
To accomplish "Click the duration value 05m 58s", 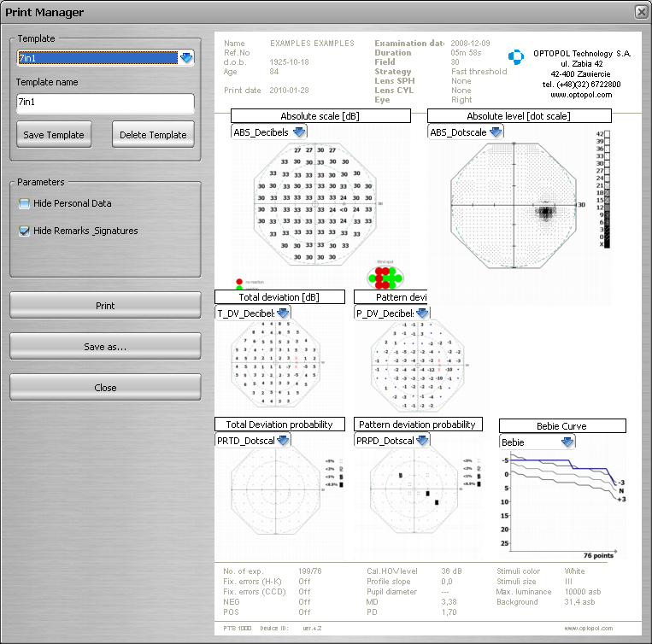I will [466, 53].
